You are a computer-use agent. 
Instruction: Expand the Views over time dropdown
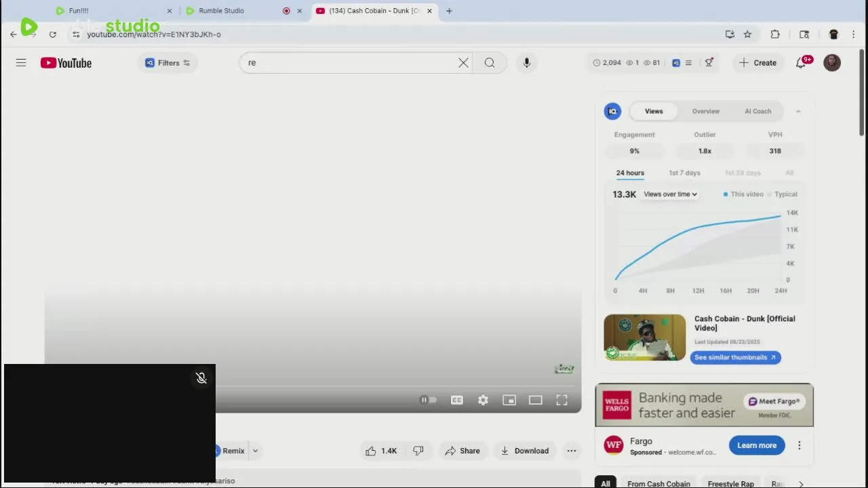(670, 195)
